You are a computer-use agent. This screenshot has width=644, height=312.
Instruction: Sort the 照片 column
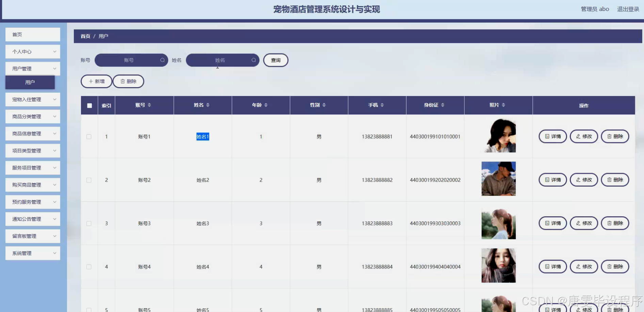[x=503, y=105]
